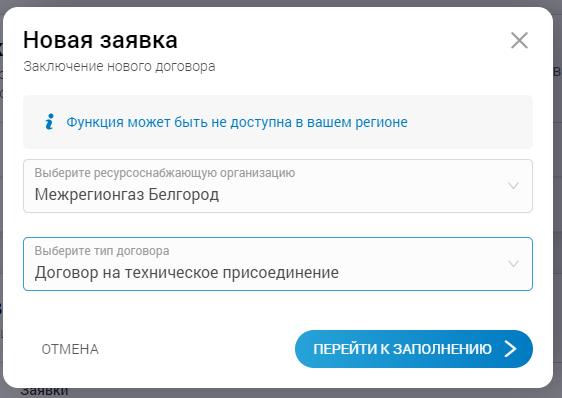Click the selected value Межрегионгаз Белгород
Viewport: 562px width, 398px height.
coord(127,195)
